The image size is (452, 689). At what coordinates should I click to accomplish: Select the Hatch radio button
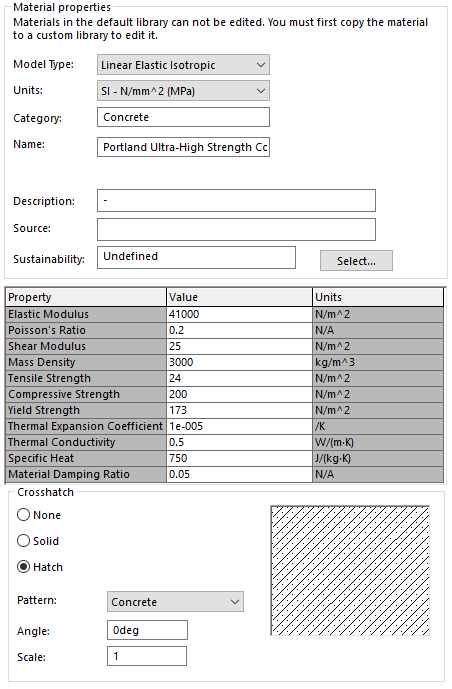tap(23, 567)
